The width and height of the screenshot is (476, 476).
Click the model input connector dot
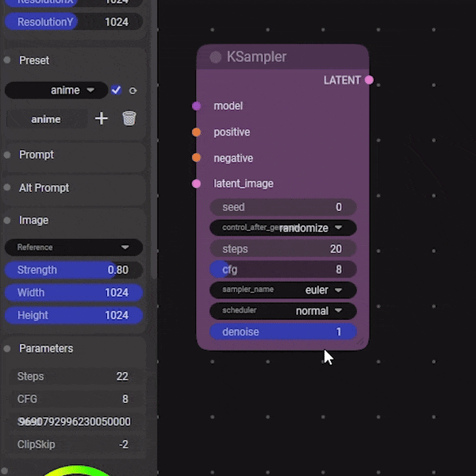pyautogui.click(x=197, y=106)
